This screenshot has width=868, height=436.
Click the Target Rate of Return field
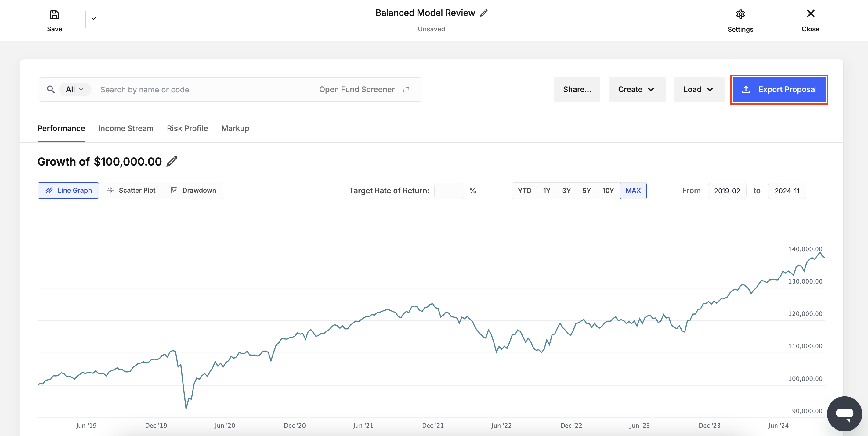449,191
